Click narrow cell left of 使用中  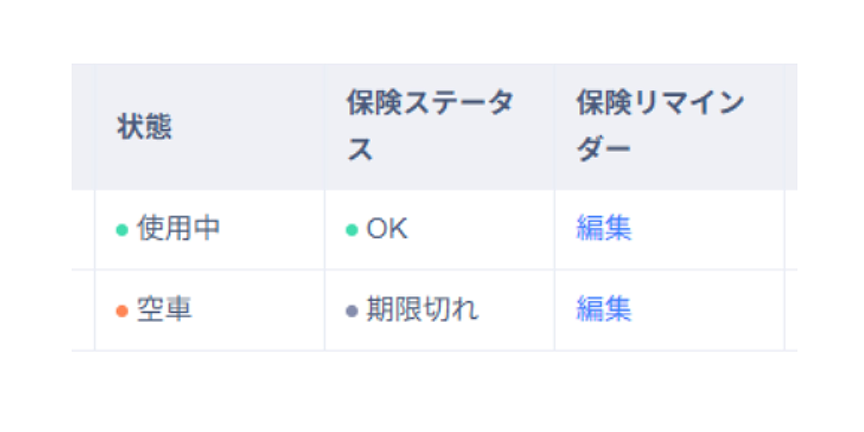[83, 229]
